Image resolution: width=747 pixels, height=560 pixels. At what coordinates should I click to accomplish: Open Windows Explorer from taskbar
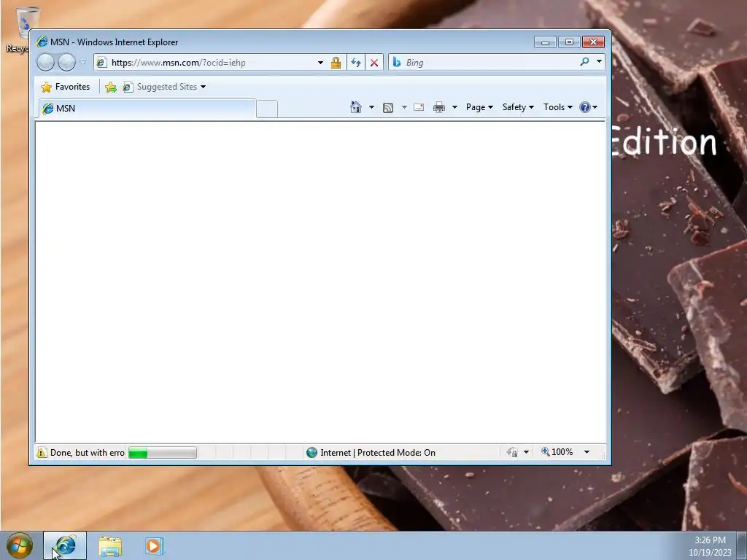[110, 546]
